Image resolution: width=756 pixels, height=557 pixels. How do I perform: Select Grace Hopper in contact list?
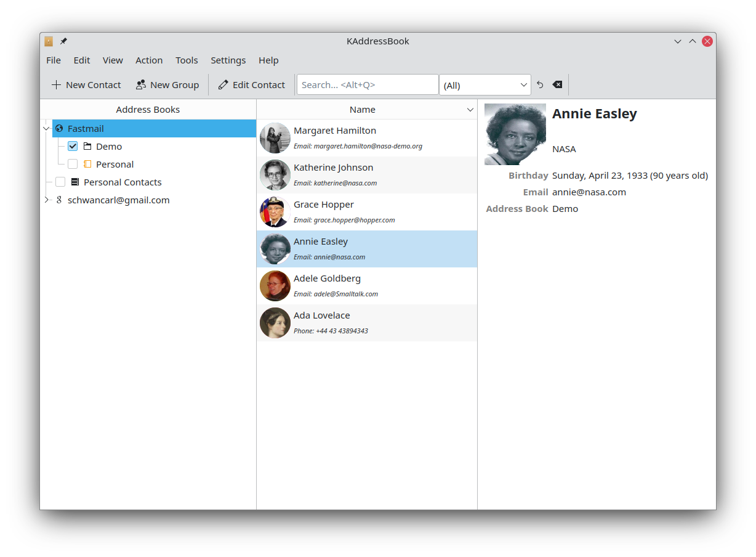pyautogui.click(x=366, y=212)
